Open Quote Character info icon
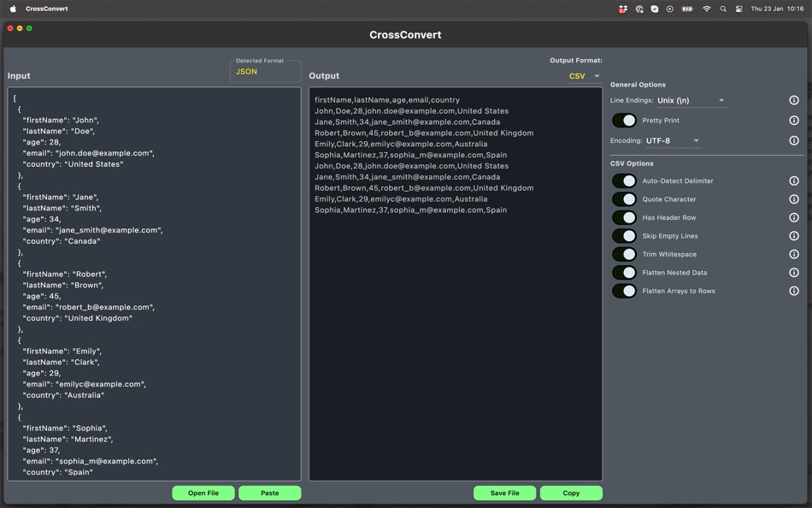 [793, 199]
